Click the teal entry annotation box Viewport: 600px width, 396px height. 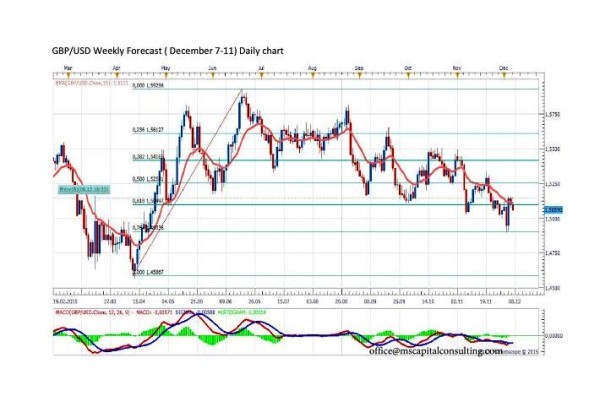(84, 189)
